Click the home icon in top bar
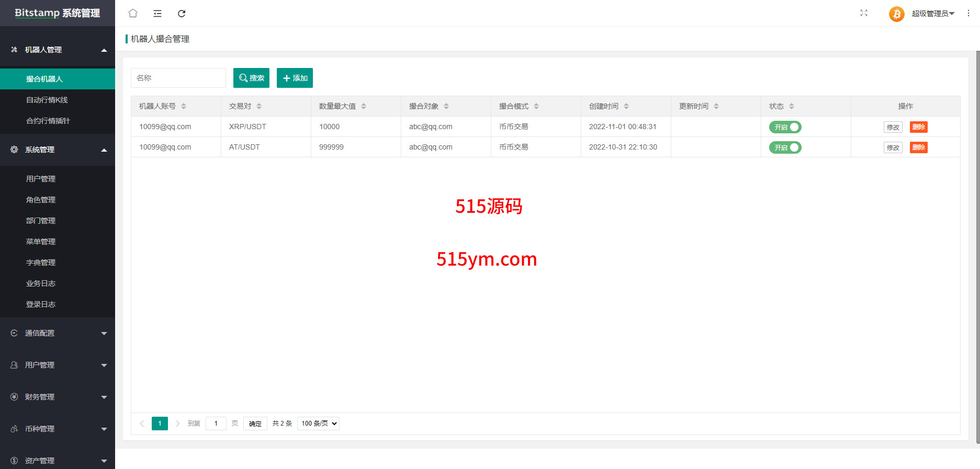Image resolution: width=980 pixels, height=469 pixels. 133,13
